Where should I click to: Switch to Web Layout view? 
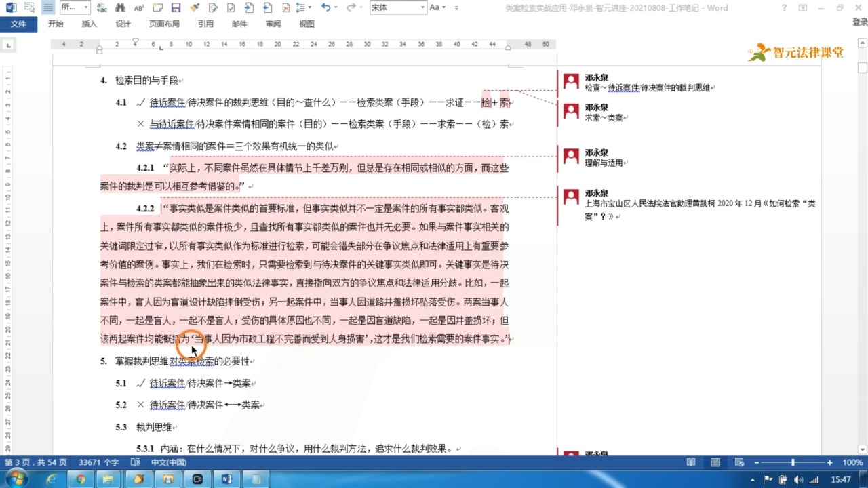740,462
